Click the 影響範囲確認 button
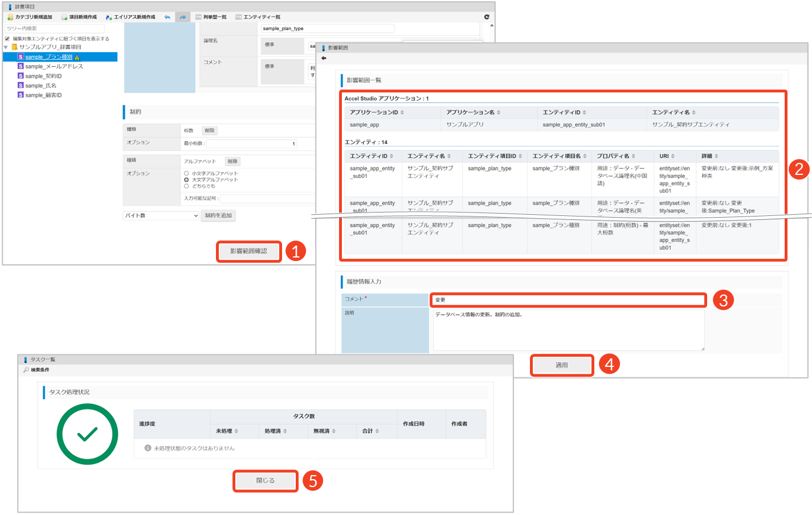The image size is (812, 515). [249, 251]
